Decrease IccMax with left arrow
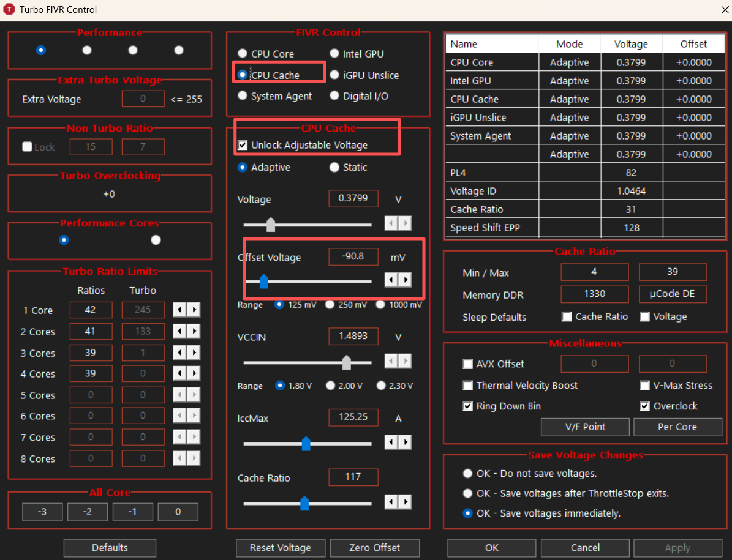 click(391, 441)
